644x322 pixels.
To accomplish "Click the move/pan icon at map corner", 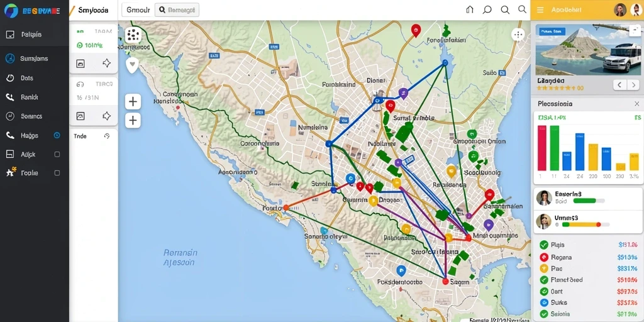I will [518, 35].
